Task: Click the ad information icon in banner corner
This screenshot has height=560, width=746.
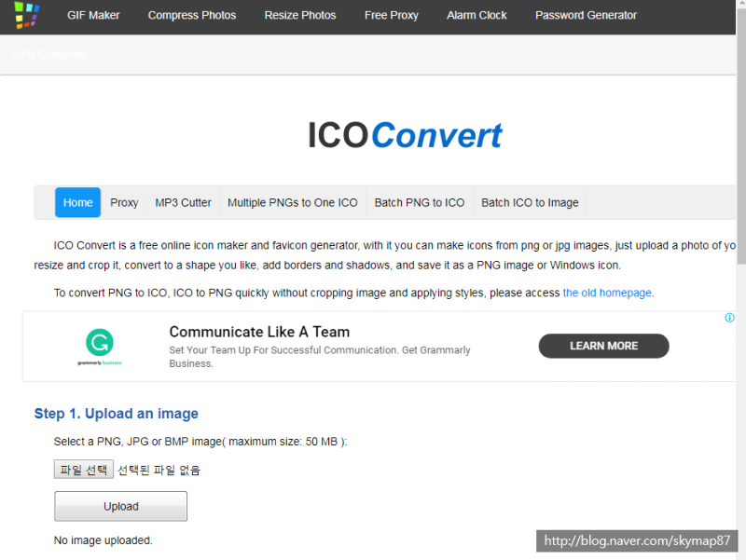Action: pos(728,317)
